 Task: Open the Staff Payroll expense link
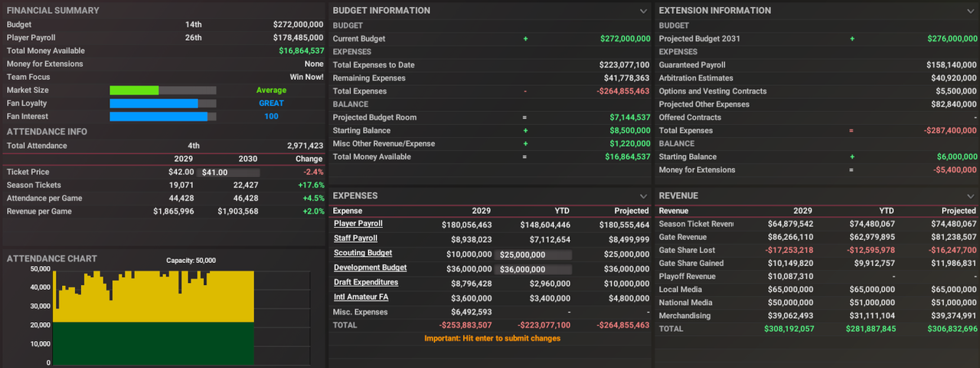(x=355, y=238)
